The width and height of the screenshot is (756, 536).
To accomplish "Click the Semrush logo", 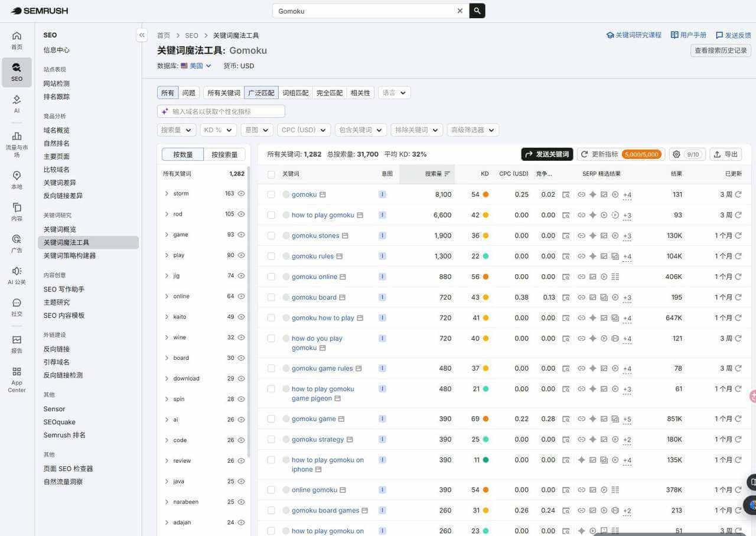I will click(39, 11).
